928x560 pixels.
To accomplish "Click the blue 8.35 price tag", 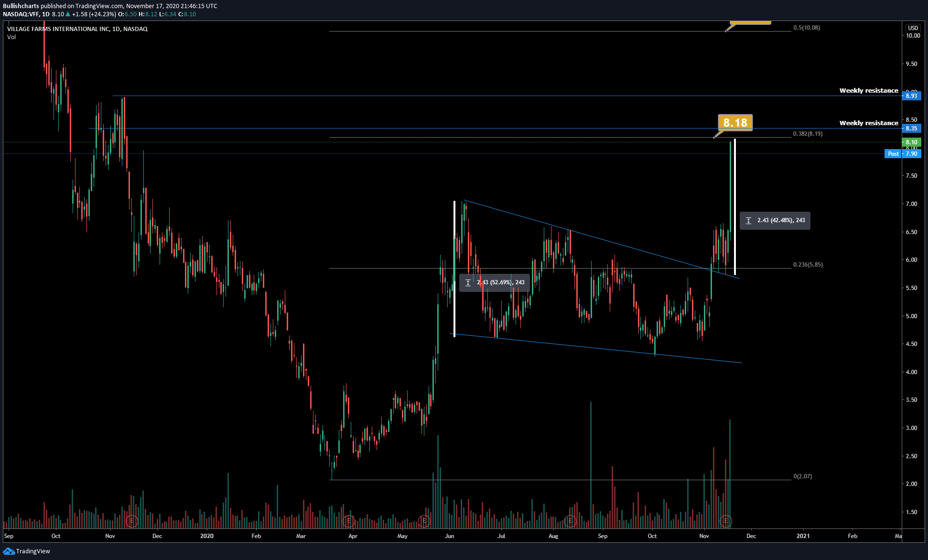I will click(912, 129).
